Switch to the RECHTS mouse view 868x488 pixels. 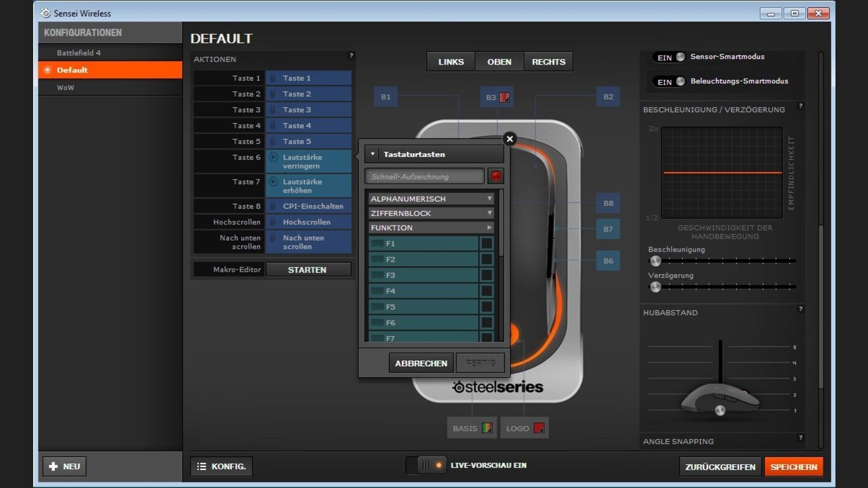[549, 61]
